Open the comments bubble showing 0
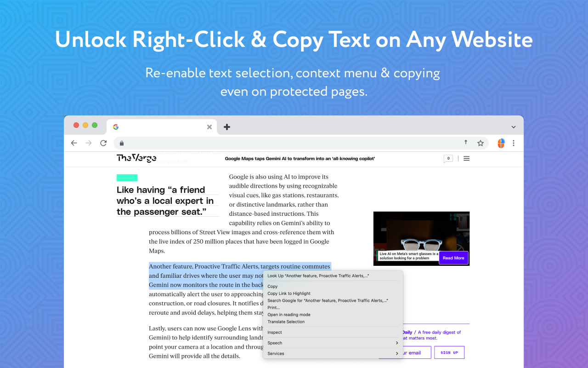Viewport: 588px width, 368px height. pos(448,159)
